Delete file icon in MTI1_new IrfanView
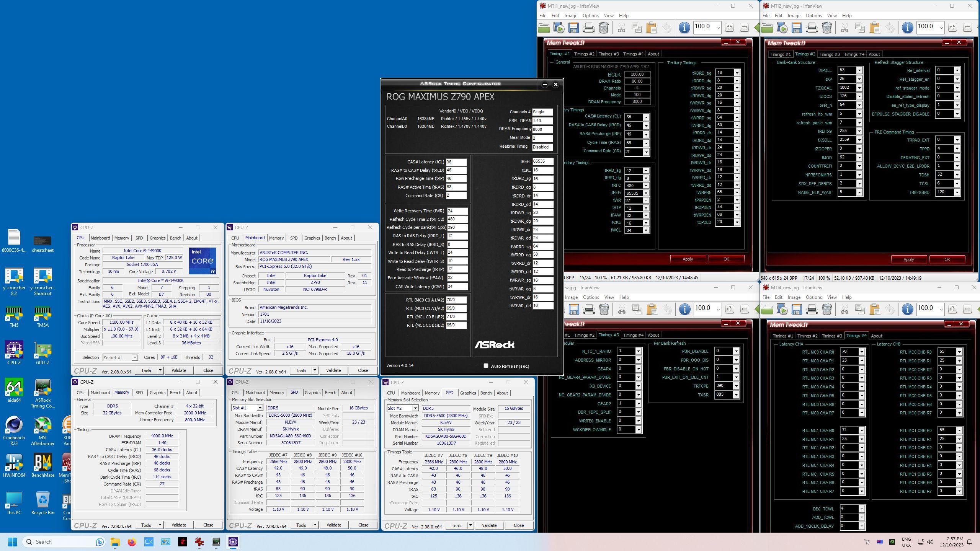This screenshot has width=980, height=551. (604, 28)
